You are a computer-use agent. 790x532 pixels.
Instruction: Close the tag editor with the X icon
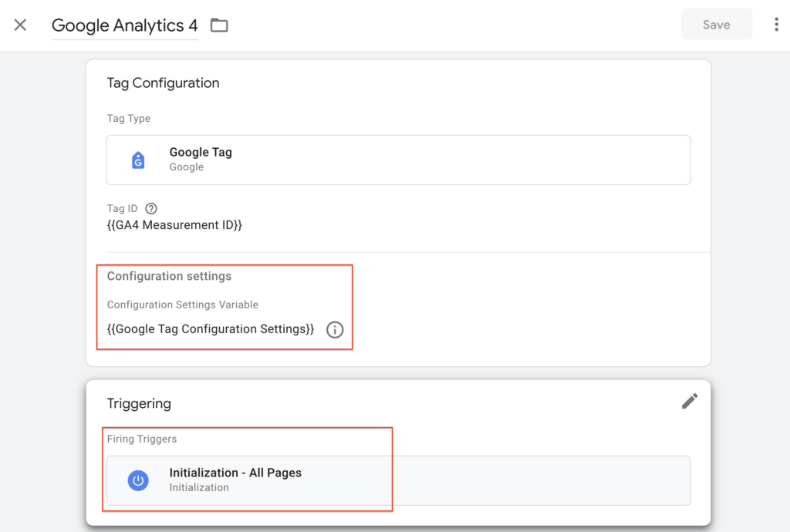point(20,25)
